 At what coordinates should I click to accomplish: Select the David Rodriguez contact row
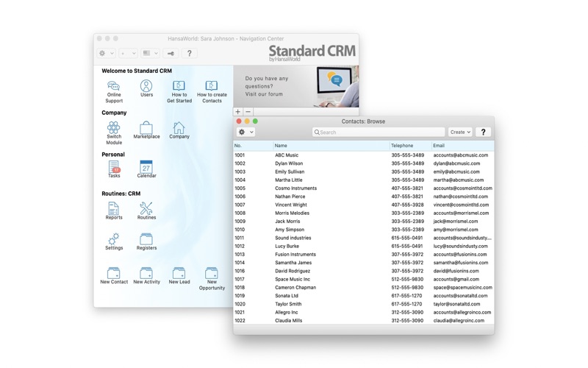363,271
